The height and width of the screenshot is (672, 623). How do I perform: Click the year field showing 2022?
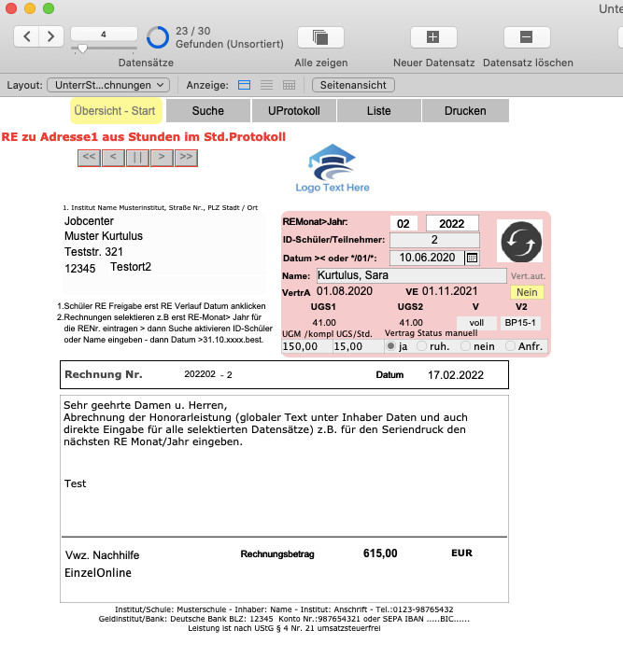(452, 223)
